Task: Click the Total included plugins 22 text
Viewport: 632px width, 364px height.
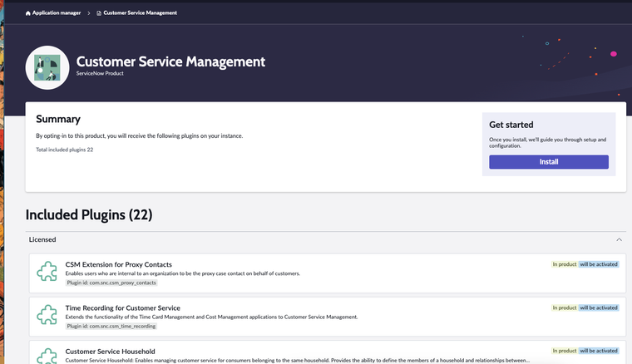Action: [65, 150]
